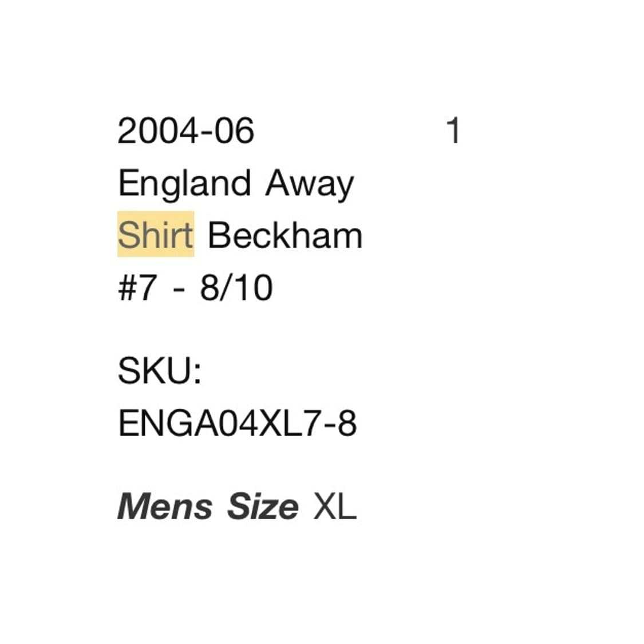Screen dimensions: 644x644
Task: Click the 8/10 condition rating
Action: coord(236,287)
